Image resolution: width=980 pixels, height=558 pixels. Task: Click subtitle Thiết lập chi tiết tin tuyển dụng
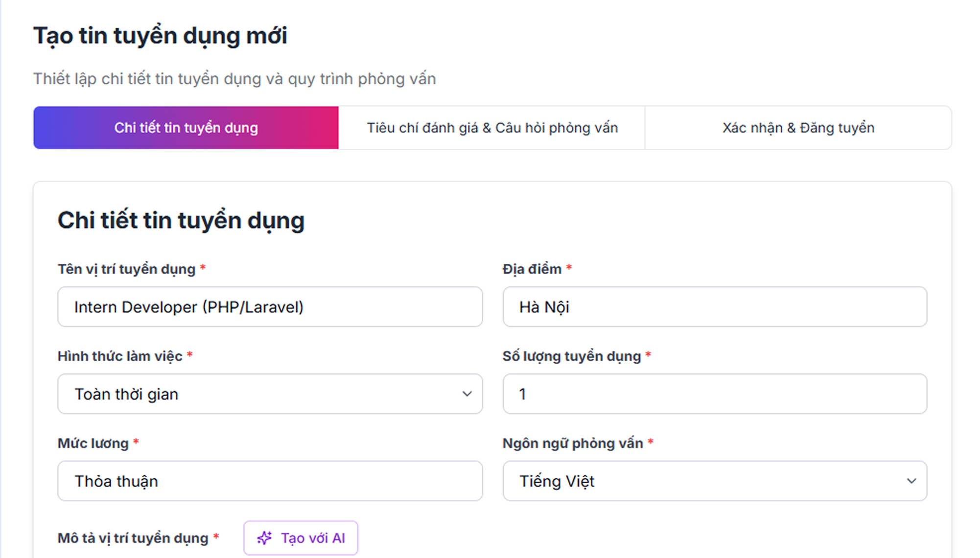(x=234, y=79)
